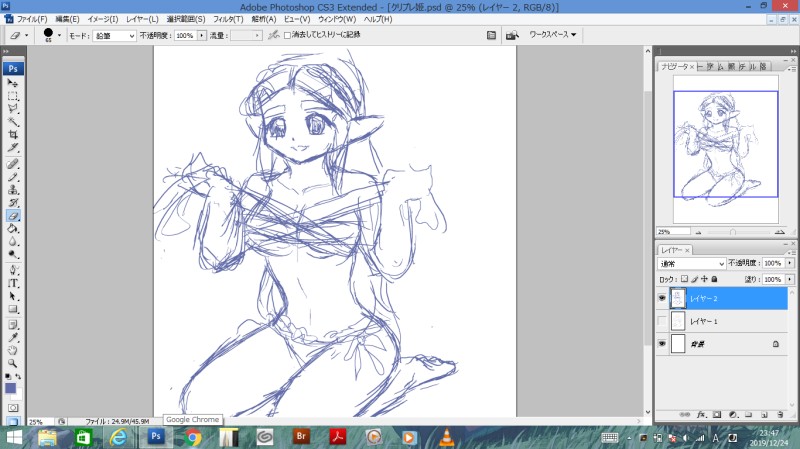Click the navigator zoom in button
The height and width of the screenshot is (449, 800).
(779, 232)
